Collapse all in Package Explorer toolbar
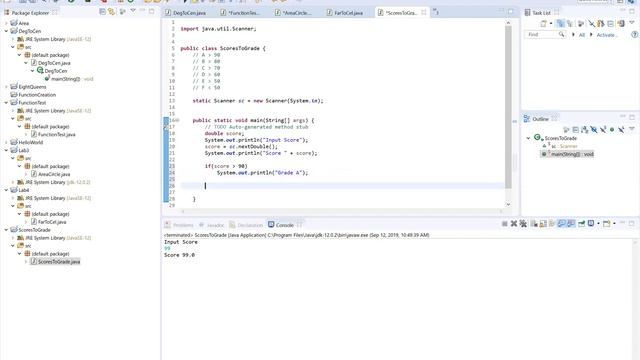This screenshot has width=640, height=360. pyautogui.click(x=102, y=12)
